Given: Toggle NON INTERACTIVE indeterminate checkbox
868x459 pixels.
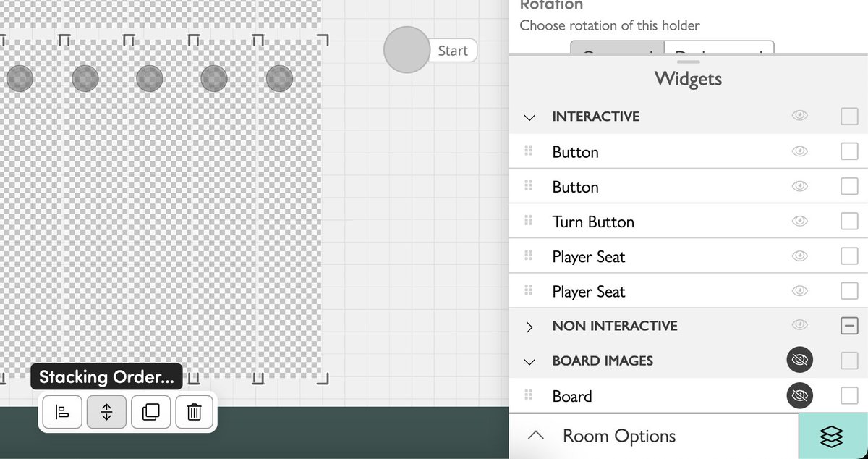Looking at the screenshot, I should pos(849,326).
